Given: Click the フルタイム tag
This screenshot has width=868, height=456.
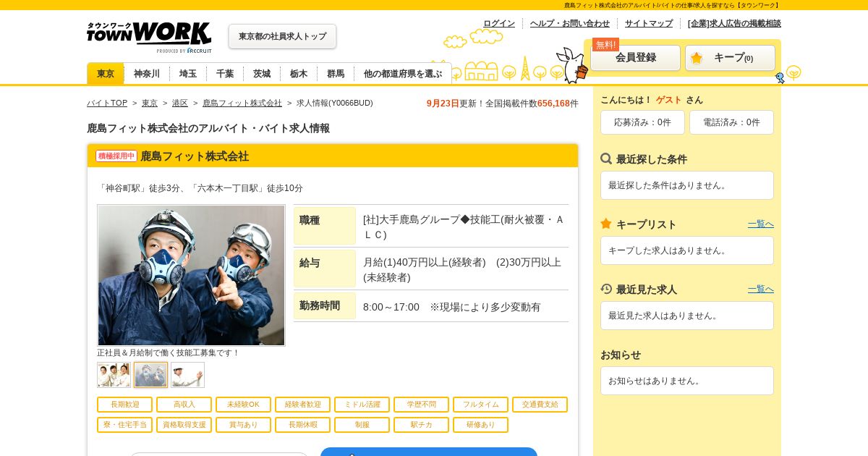Looking at the screenshot, I should pos(480,405).
